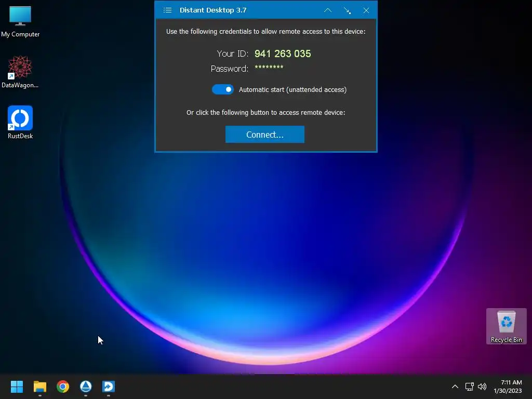Click the Distant Desktop 3.7 title text
The height and width of the screenshot is (399, 532).
(x=213, y=10)
